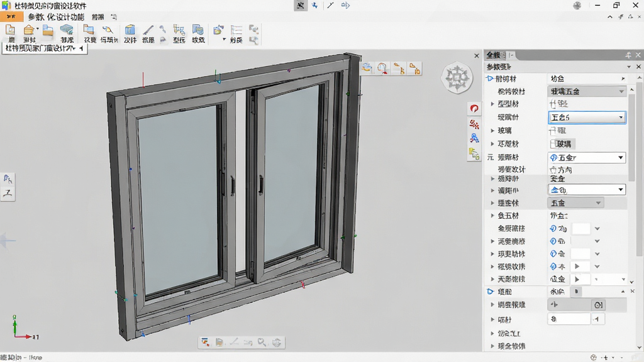Image resolution: width=644 pixels, height=362 pixels.
Task: Click the view compass widget
Action: point(457,77)
